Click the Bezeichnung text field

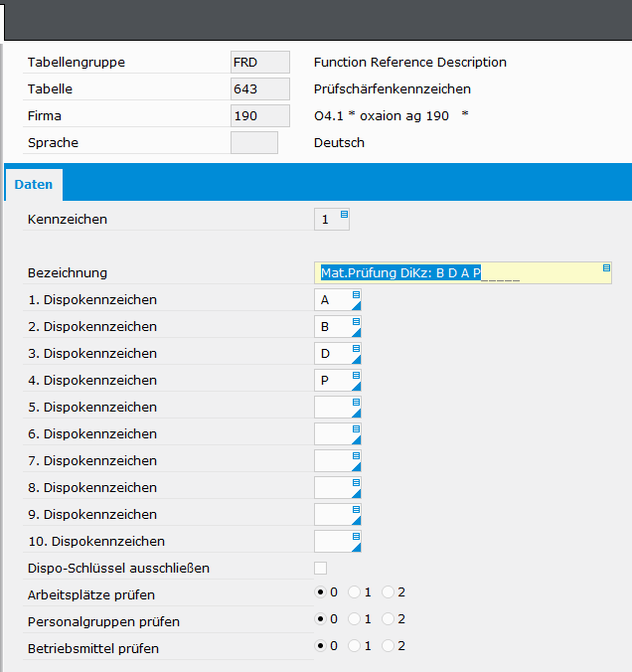(463, 273)
